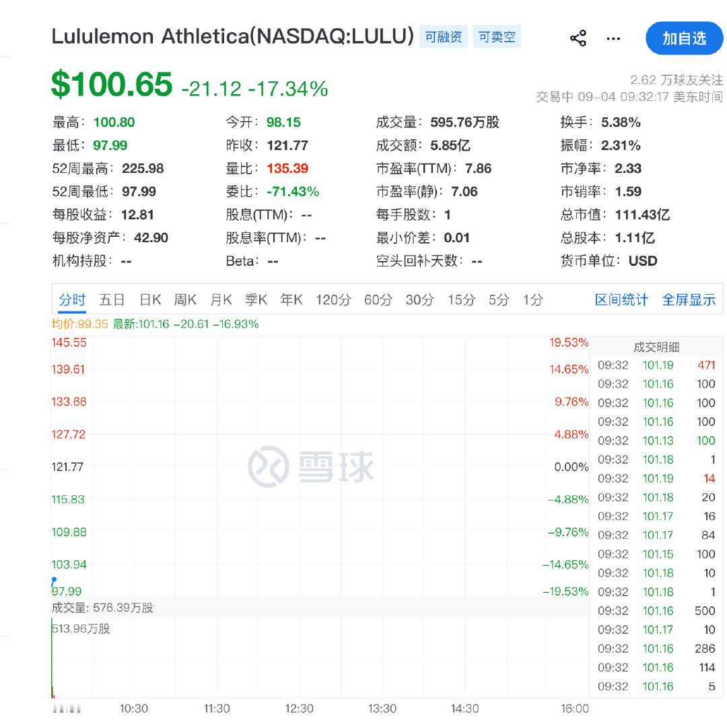
Task: Click the 2.62 万球友关注 text
Action: [x=677, y=80]
